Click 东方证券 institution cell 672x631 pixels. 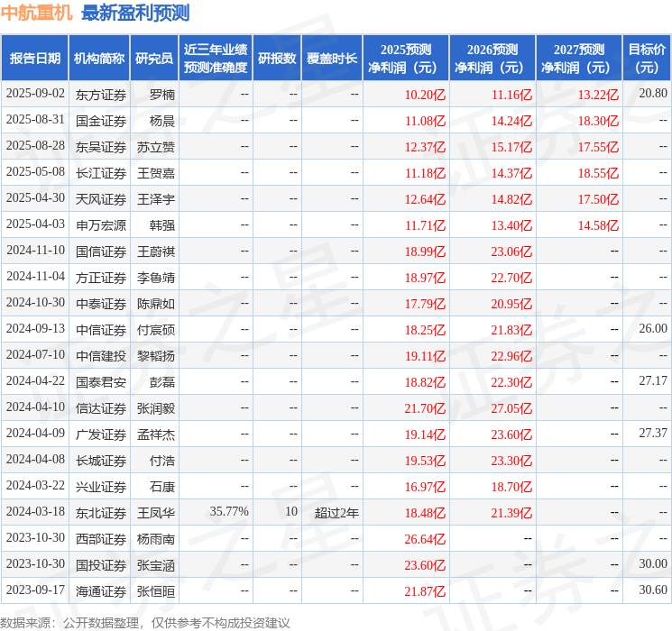click(101, 95)
